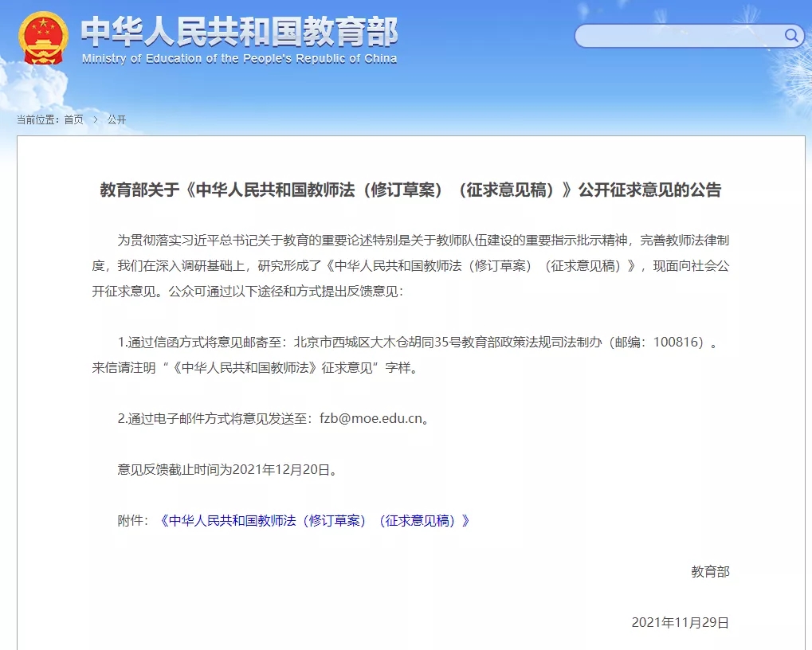Click the bold announcement headline

pyautogui.click(x=410, y=190)
